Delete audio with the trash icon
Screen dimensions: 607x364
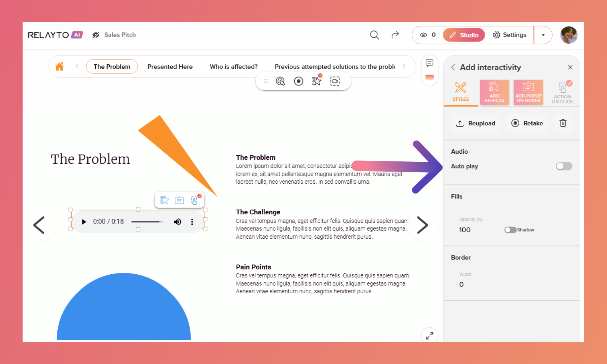coord(563,123)
